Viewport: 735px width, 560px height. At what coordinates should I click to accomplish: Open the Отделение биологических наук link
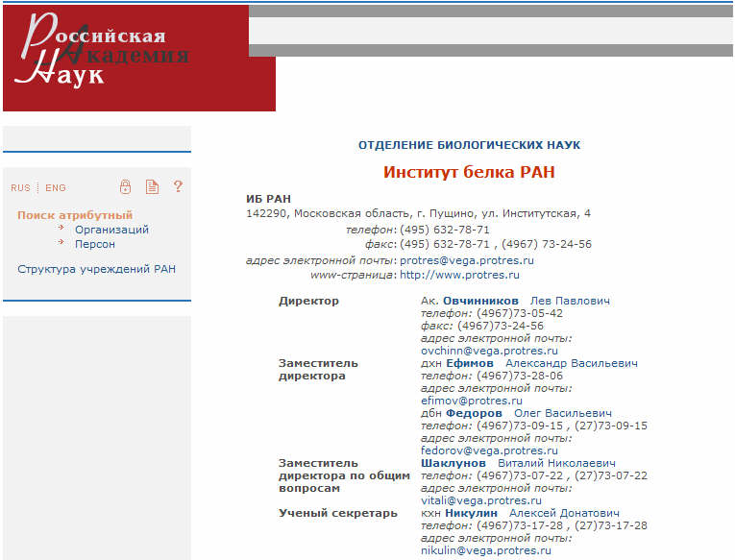coord(469,145)
